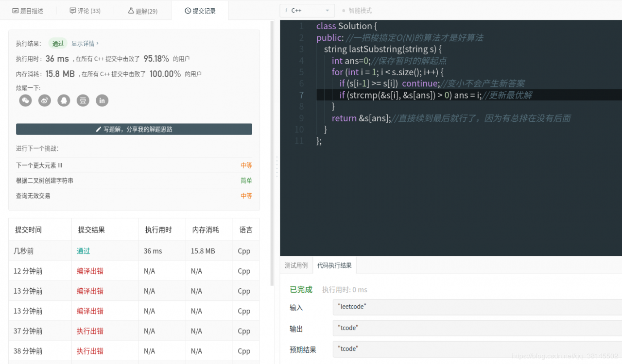
Task: Click the left panel vertical scrollbar
Action: pyautogui.click(x=272, y=153)
